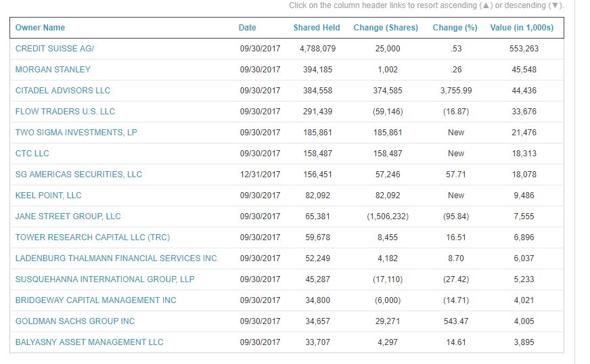Select Balyasny value cell 3,895
This screenshot has width=590, height=364.
(x=524, y=342)
